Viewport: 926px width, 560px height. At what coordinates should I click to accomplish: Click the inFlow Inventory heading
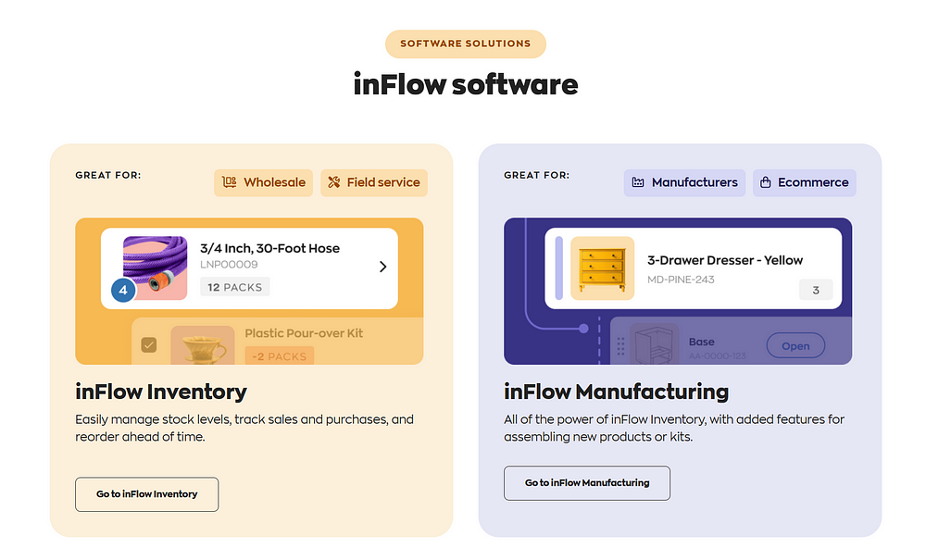(x=161, y=392)
